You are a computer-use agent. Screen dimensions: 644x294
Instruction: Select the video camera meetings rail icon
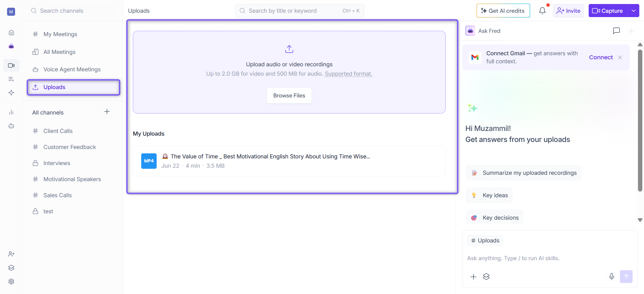11,65
